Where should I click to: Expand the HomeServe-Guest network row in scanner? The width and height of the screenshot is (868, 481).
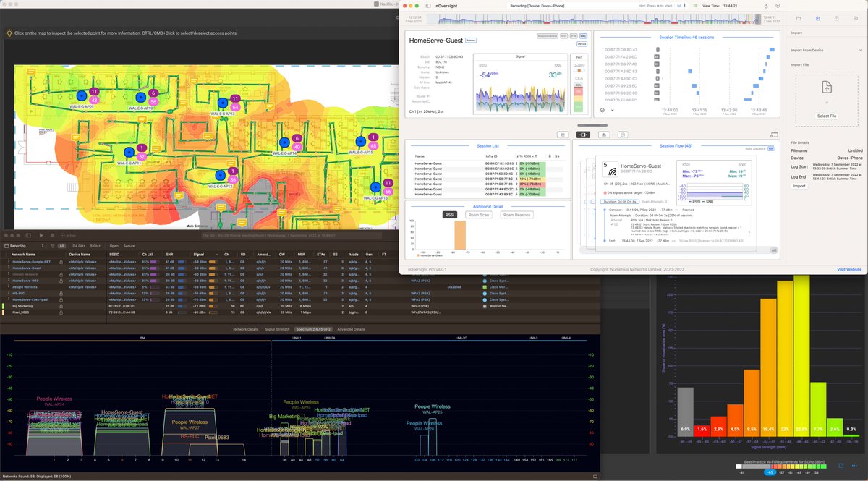[9, 268]
